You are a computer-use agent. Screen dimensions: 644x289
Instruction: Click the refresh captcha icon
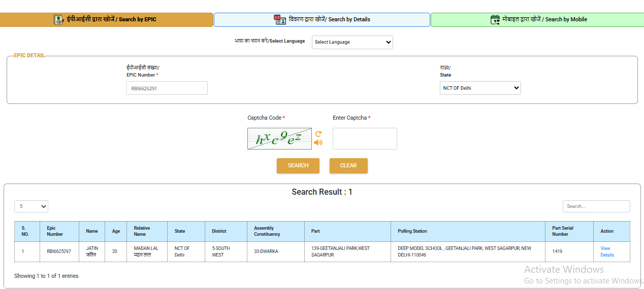pos(318,134)
